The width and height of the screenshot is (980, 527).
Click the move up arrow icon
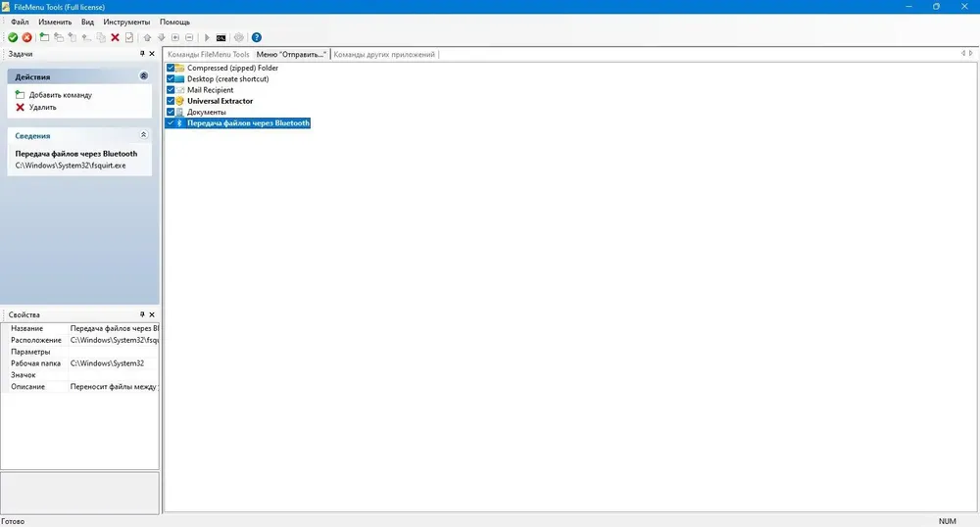coord(148,37)
